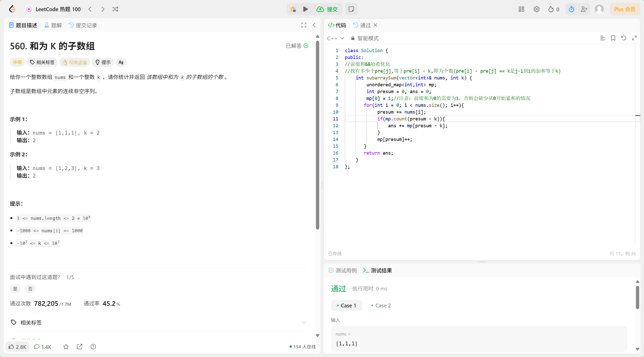The width and height of the screenshot is (644, 357).
Task: Click the timer stopwatch icon
Action: coord(571,9)
